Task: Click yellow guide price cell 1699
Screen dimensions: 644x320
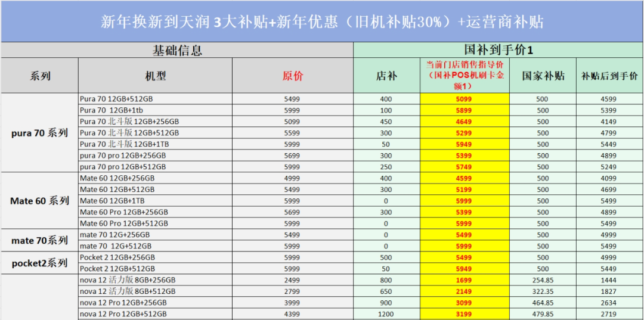Action: (x=465, y=280)
